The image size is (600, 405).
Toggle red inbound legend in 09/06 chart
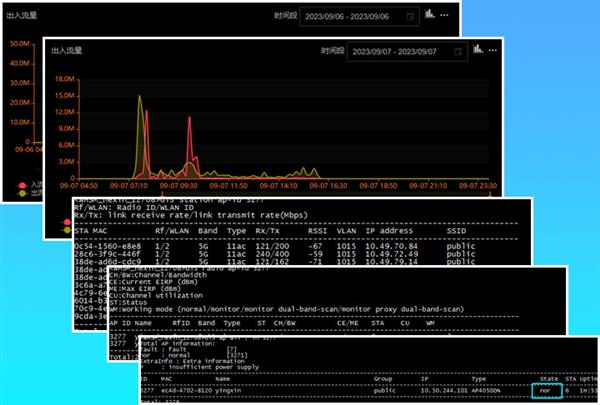[23, 186]
